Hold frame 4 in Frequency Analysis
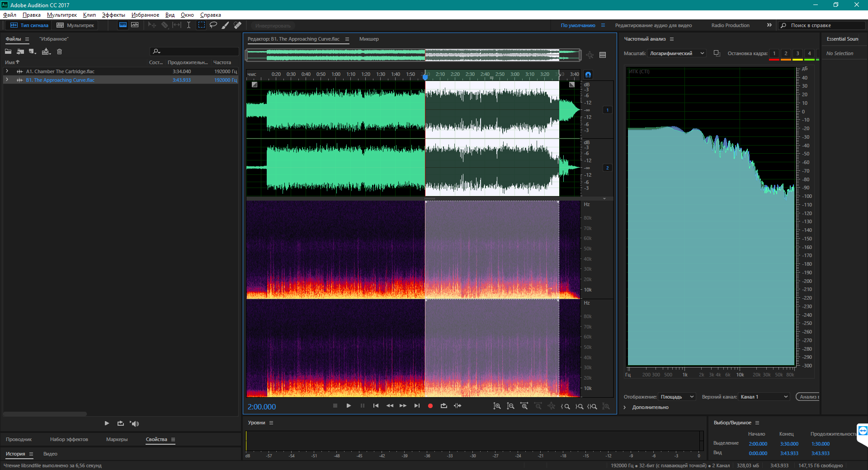Viewport: 868px width, 470px height. (809, 54)
